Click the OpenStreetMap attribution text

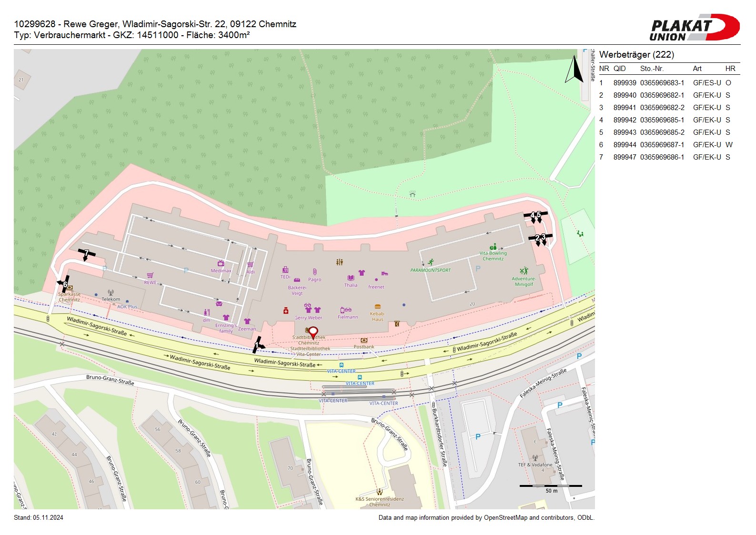coord(486,518)
